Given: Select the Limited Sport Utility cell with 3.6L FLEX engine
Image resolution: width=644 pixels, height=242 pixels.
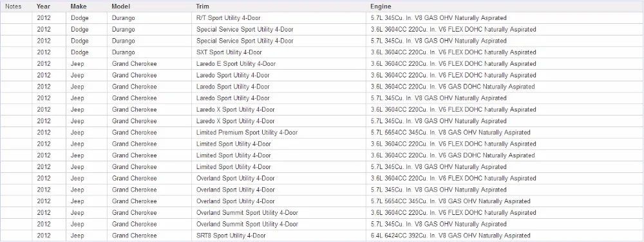Looking at the screenshot, I should click(279, 144).
